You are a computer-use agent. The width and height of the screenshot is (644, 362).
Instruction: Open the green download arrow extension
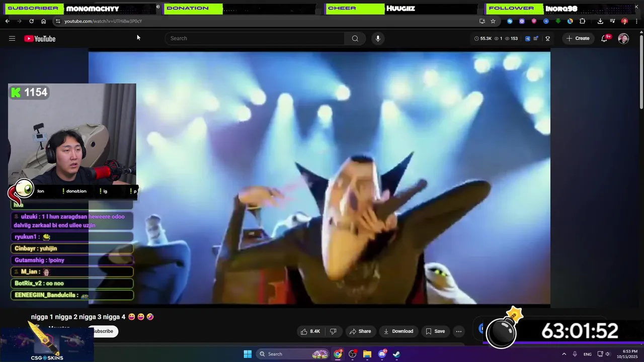coord(558,21)
